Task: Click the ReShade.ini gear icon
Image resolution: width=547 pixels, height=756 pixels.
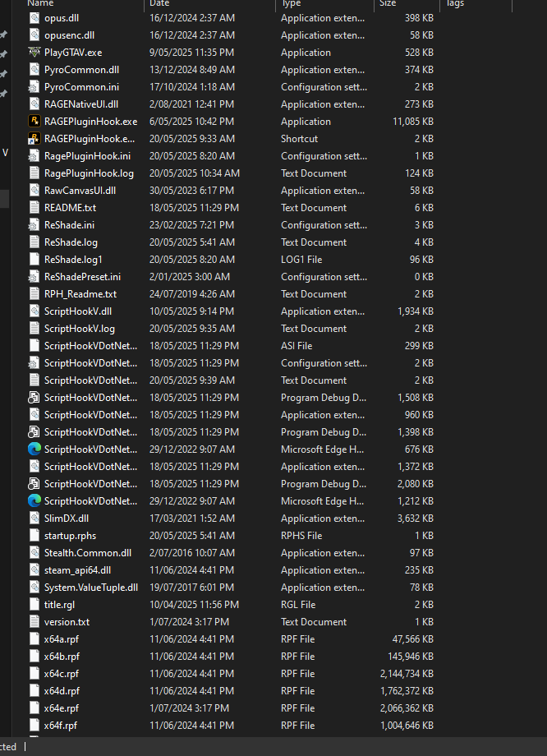Action: click(x=34, y=225)
